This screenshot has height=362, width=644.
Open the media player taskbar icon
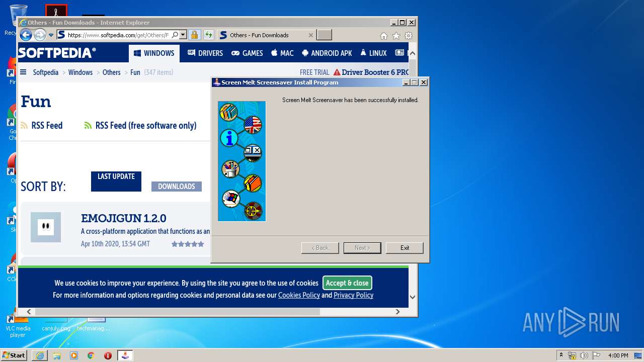pos(74,355)
